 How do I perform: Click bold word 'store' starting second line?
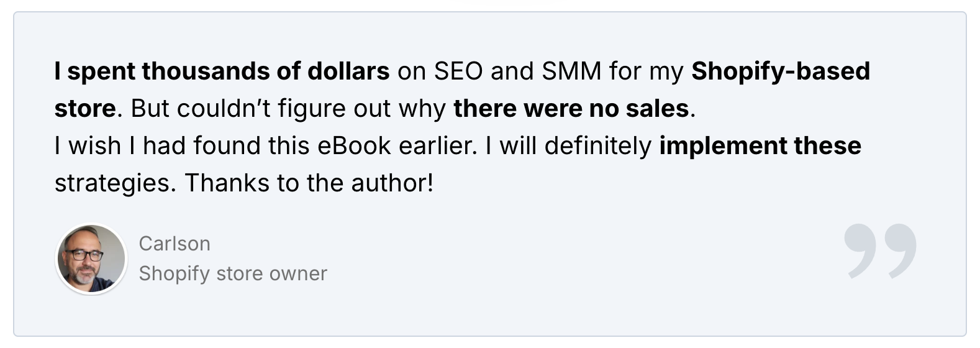point(84,109)
